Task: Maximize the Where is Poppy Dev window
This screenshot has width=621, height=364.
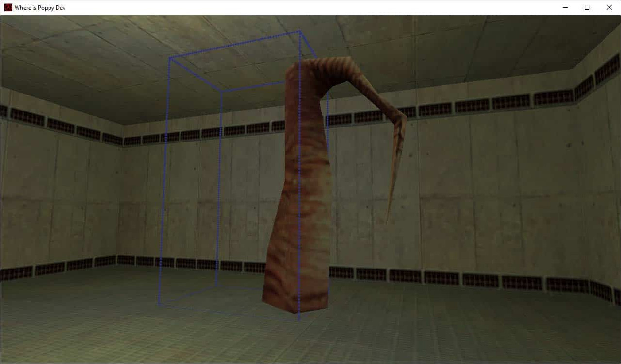Action: (587, 7)
